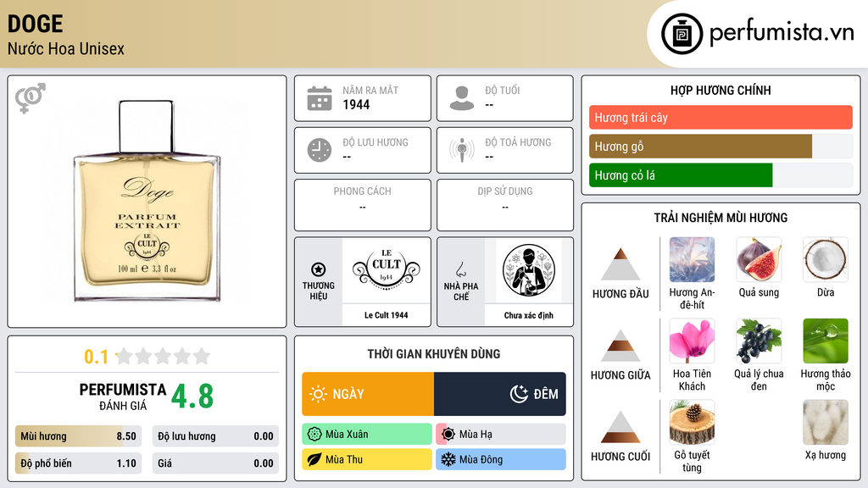Viewport: 868px width, 488px height.
Task: Open the Xạ hương musk note image
Action: pos(826,422)
